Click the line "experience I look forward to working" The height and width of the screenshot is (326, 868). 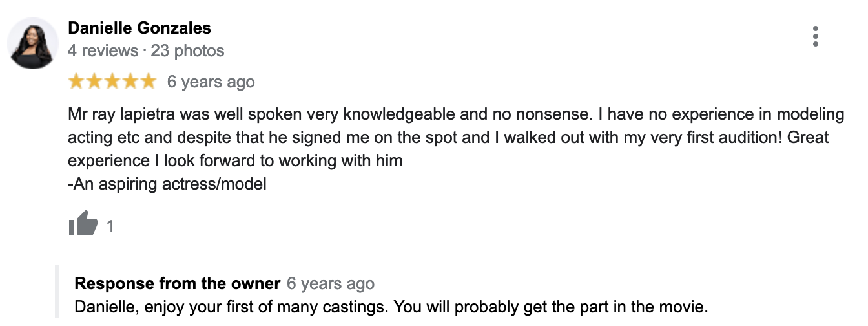click(x=235, y=160)
